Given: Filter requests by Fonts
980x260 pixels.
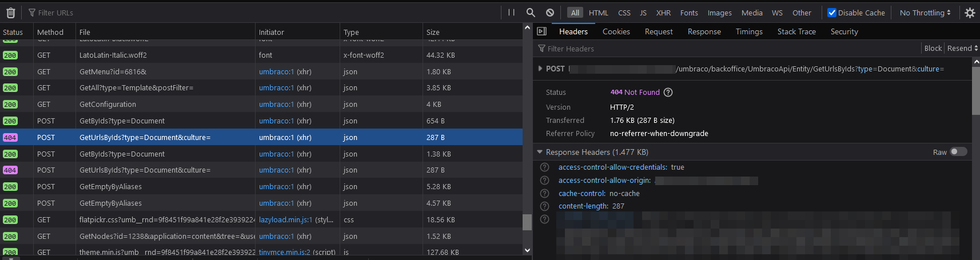Looking at the screenshot, I should (x=689, y=13).
